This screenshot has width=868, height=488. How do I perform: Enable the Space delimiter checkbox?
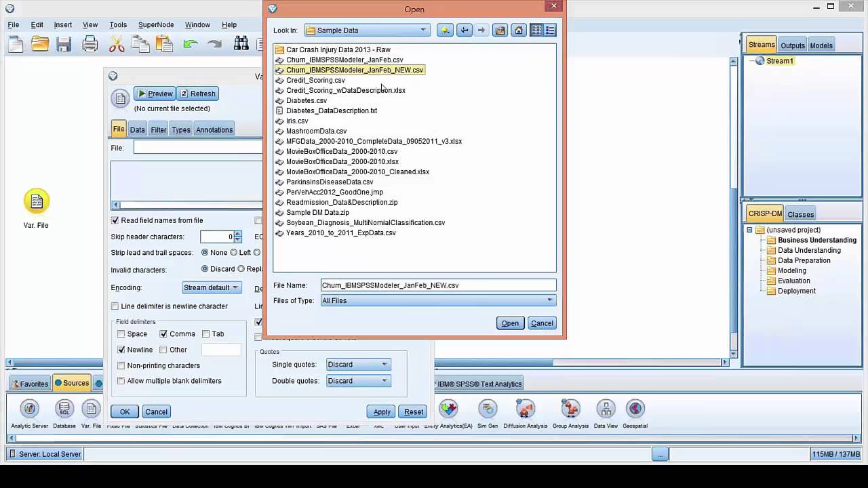coord(121,334)
